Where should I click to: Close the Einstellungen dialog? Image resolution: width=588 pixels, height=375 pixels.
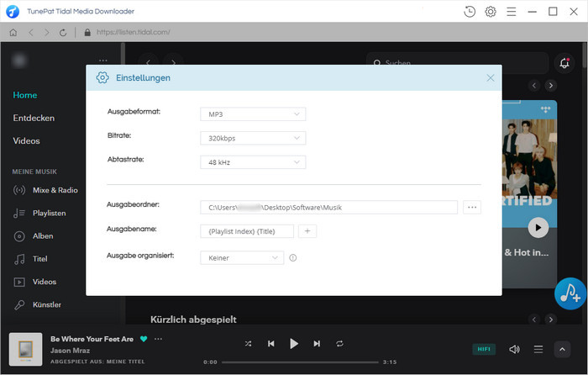pos(490,77)
